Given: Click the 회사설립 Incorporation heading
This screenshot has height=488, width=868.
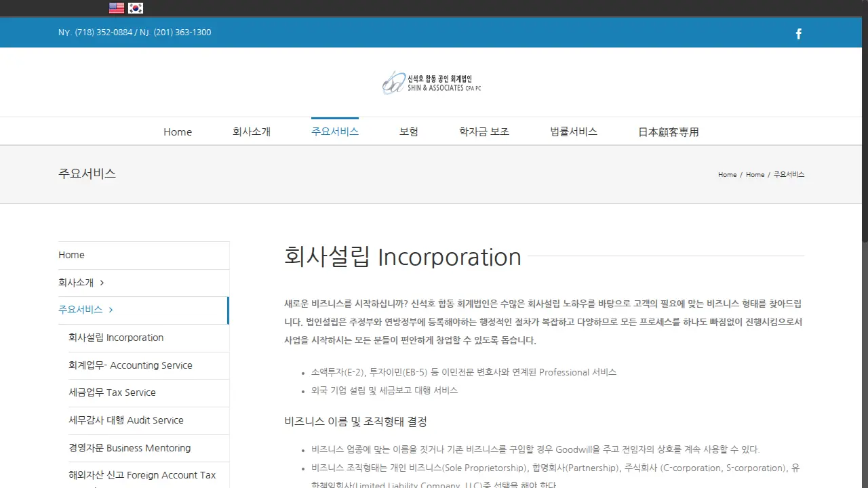Looking at the screenshot, I should (x=403, y=257).
